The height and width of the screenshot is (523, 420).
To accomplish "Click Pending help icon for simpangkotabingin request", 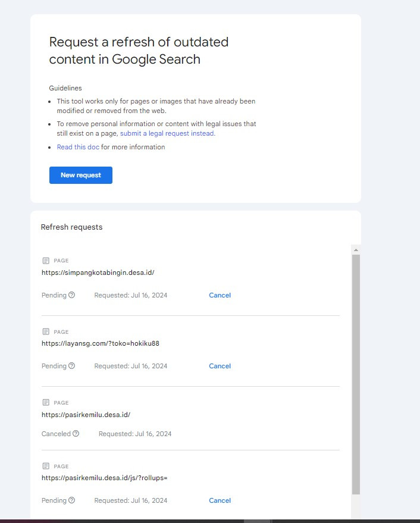I will tap(72, 295).
